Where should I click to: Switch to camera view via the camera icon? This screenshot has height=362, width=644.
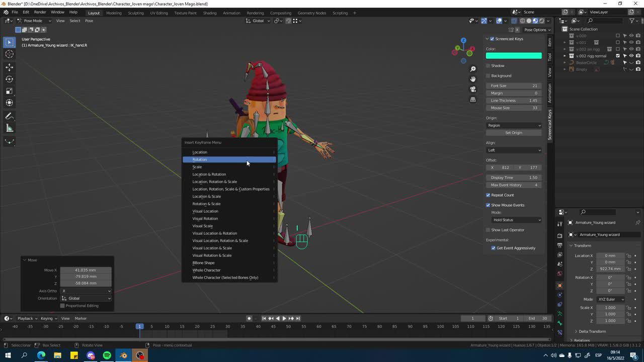[x=472, y=89]
